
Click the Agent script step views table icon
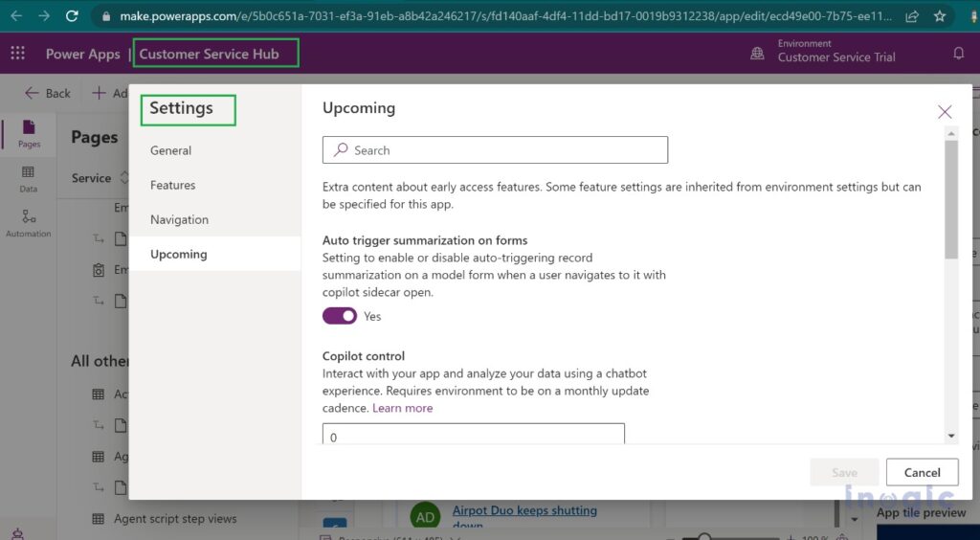tap(99, 519)
